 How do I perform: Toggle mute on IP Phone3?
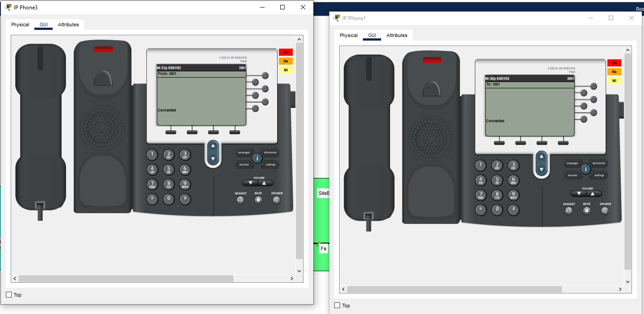click(x=258, y=200)
